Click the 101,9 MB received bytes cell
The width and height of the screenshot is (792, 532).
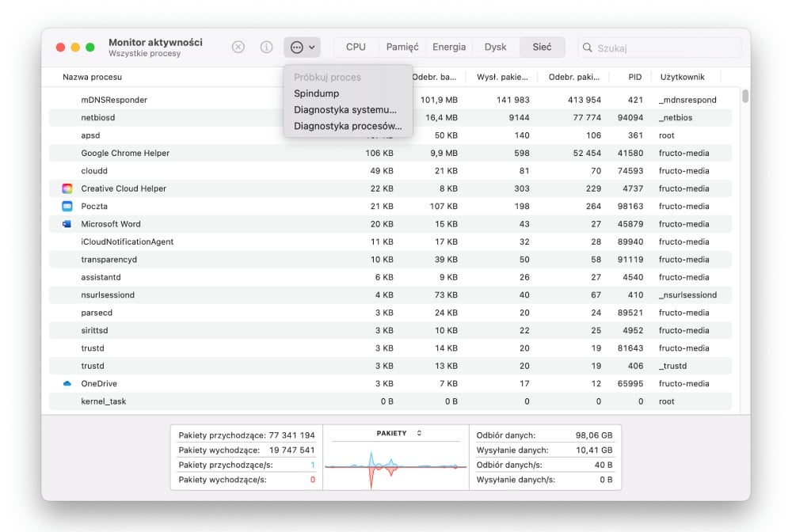point(439,100)
